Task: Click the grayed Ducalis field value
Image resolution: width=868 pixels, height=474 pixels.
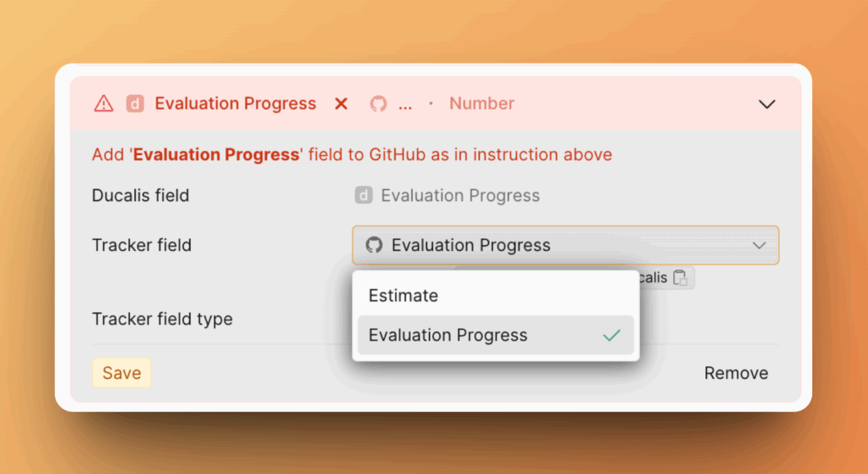Action: [459, 196]
